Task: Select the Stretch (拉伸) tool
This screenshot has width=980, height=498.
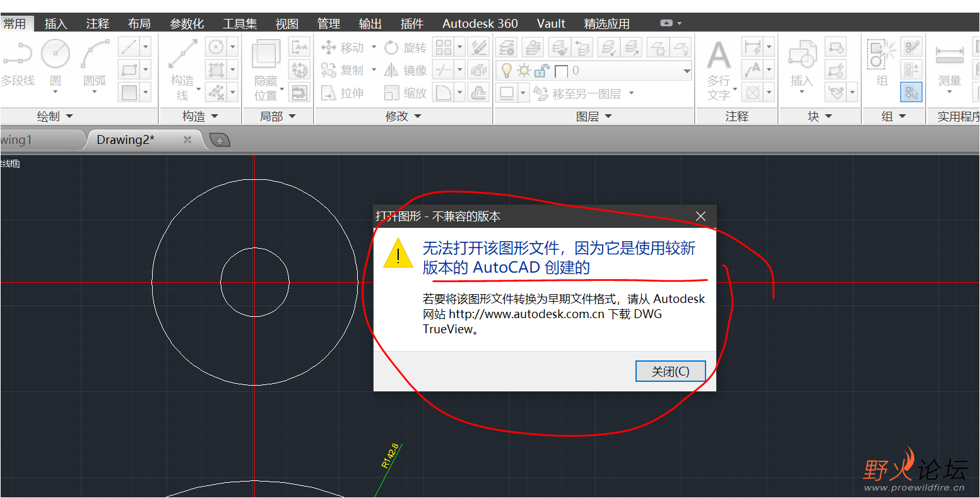Action: coord(343,93)
